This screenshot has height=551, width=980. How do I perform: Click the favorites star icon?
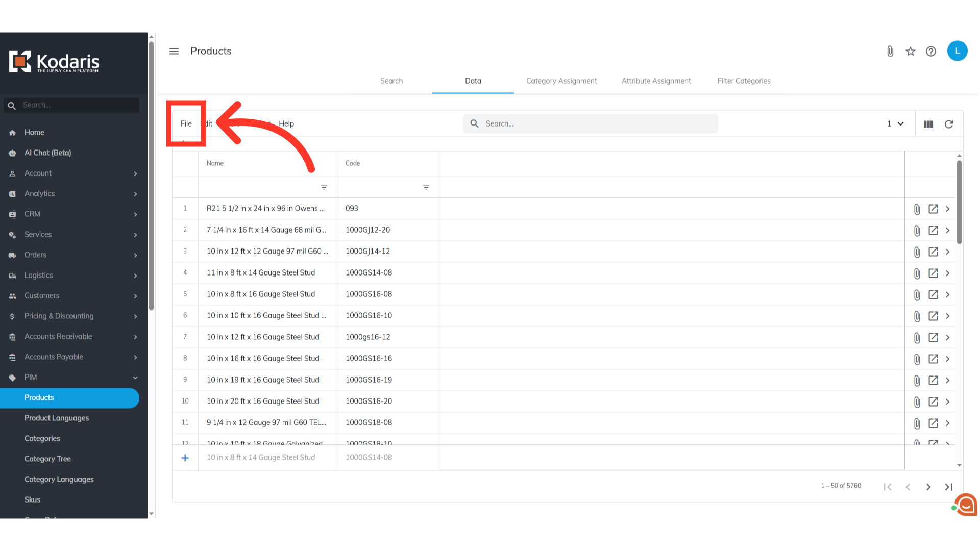click(911, 51)
